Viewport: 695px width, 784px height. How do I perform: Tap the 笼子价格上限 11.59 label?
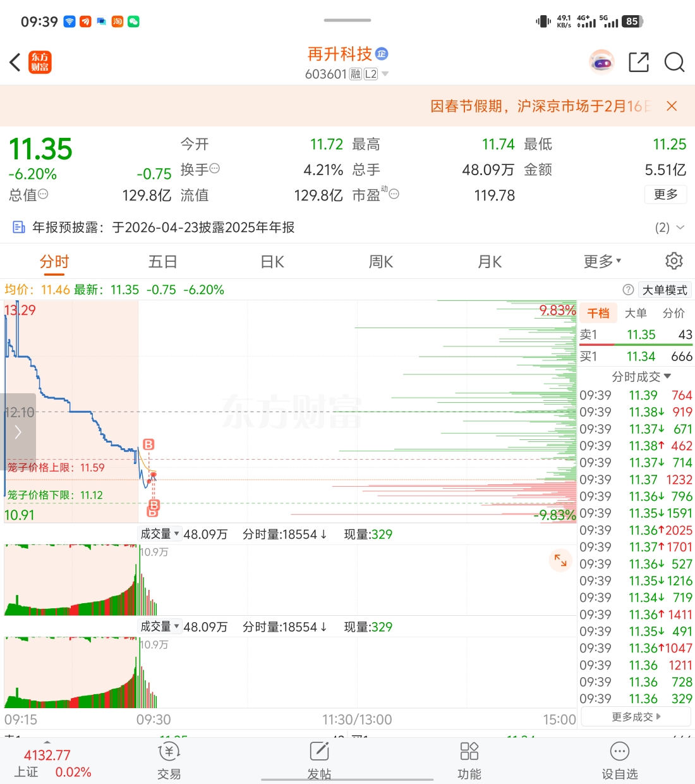pyautogui.click(x=56, y=467)
